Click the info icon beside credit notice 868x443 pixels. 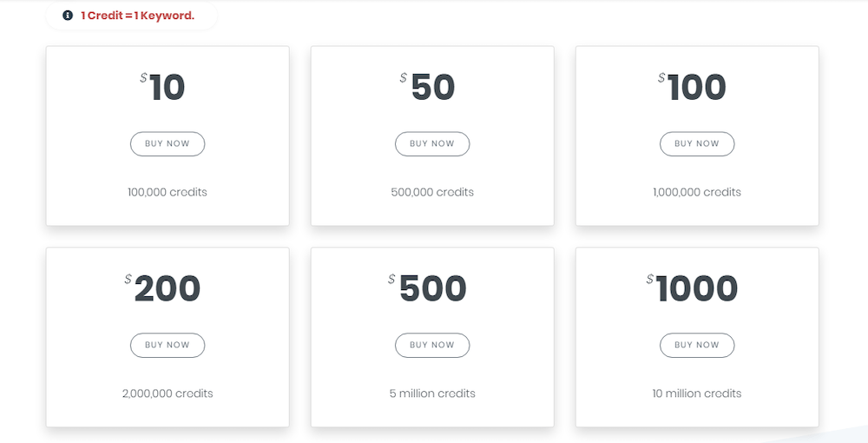coord(68,16)
